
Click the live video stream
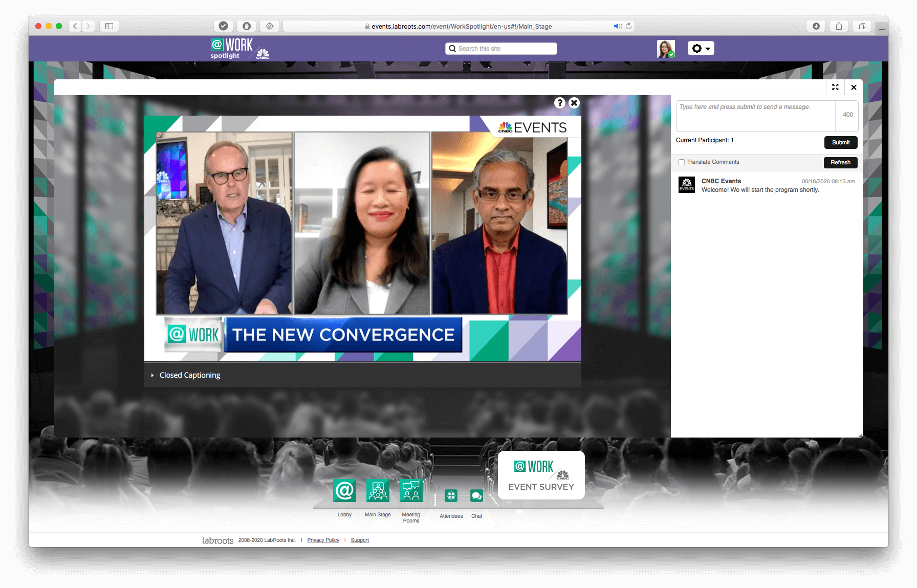[x=363, y=238]
